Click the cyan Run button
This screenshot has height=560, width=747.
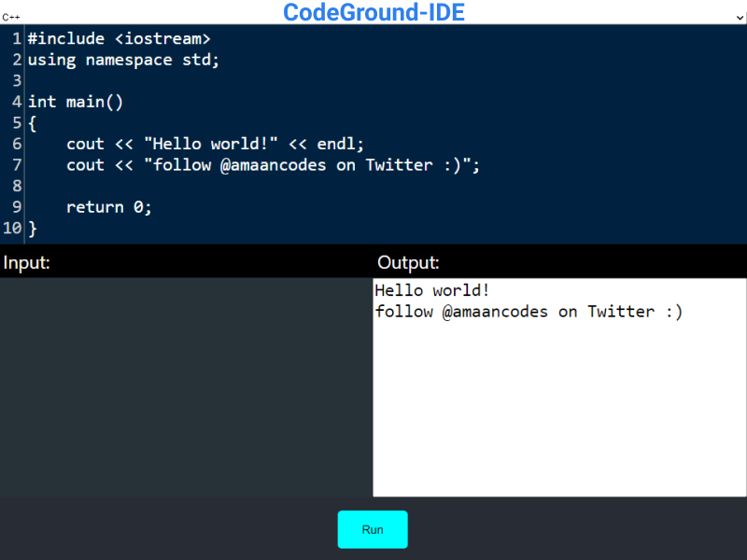click(x=373, y=529)
